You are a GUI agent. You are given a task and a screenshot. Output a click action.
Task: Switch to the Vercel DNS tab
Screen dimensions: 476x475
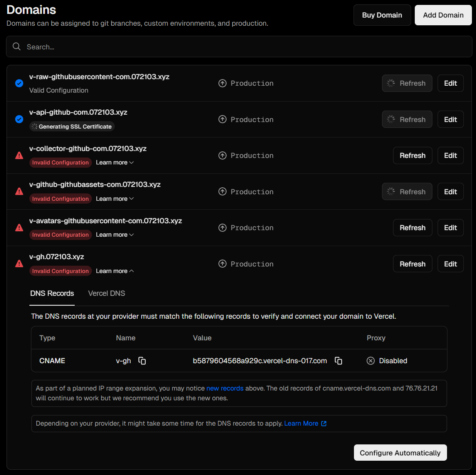tap(107, 293)
